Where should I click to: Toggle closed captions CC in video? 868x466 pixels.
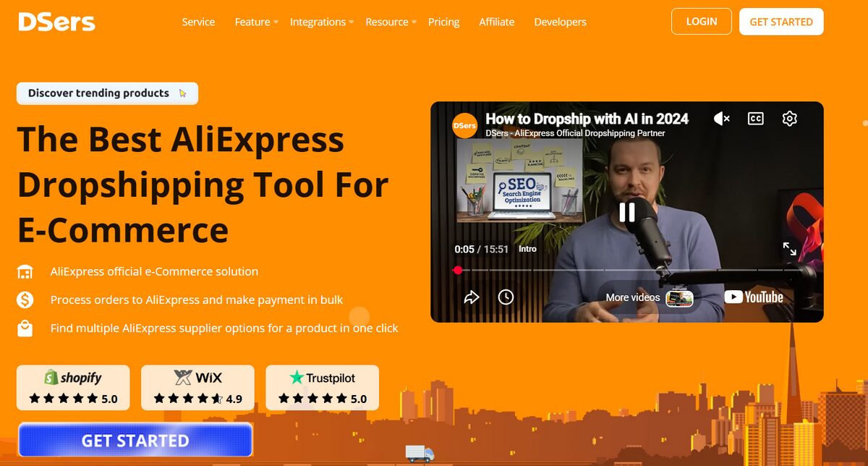[x=756, y=119]
